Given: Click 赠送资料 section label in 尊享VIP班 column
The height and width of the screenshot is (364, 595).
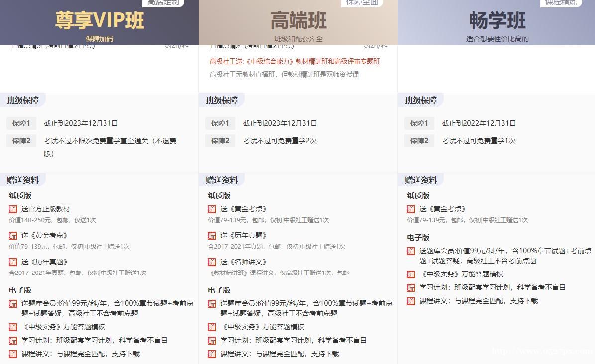Looking at the screenshot, I should click(x=23, y=181).
